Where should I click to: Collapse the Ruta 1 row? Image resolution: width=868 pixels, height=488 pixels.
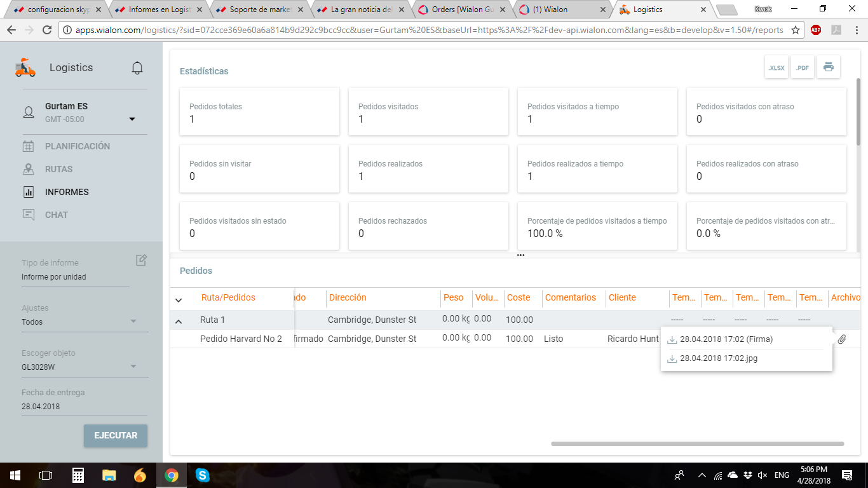point(179,320)
